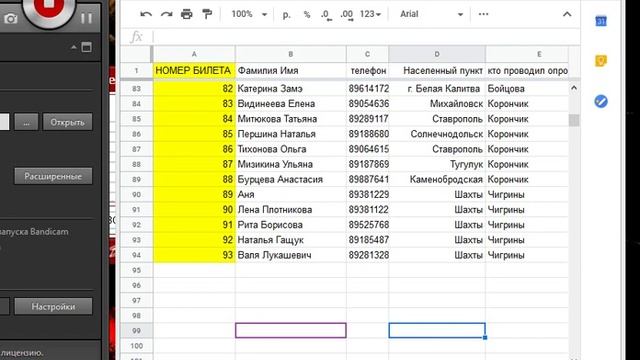Click the Населенный пункт header cell

click(437, 71)
